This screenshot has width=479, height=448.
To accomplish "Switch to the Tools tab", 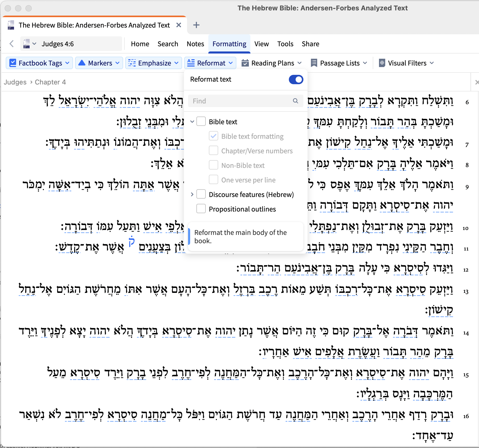I will [285, 44].
